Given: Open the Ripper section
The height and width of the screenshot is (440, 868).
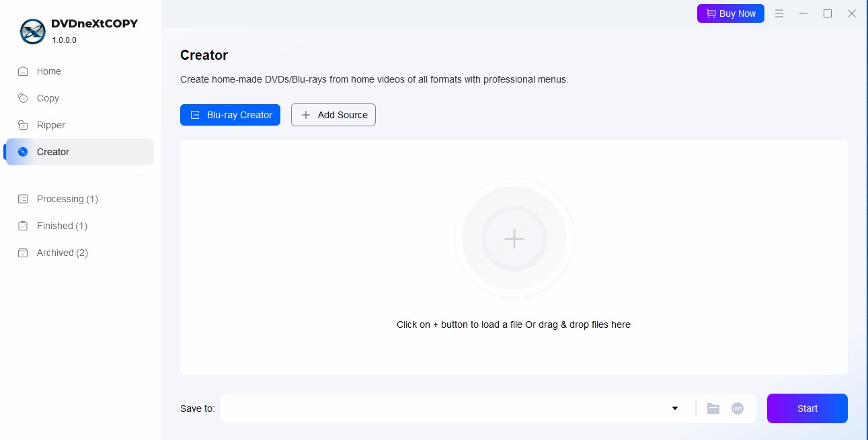Looking at the screenshot, I should coord(50,125).
